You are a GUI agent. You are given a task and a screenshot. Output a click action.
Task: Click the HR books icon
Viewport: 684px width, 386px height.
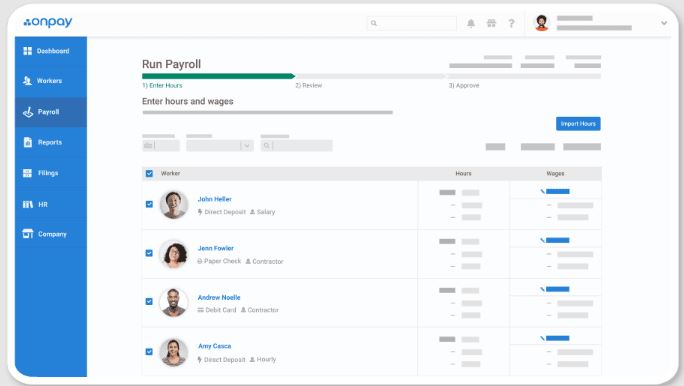[x=27, y=204]
